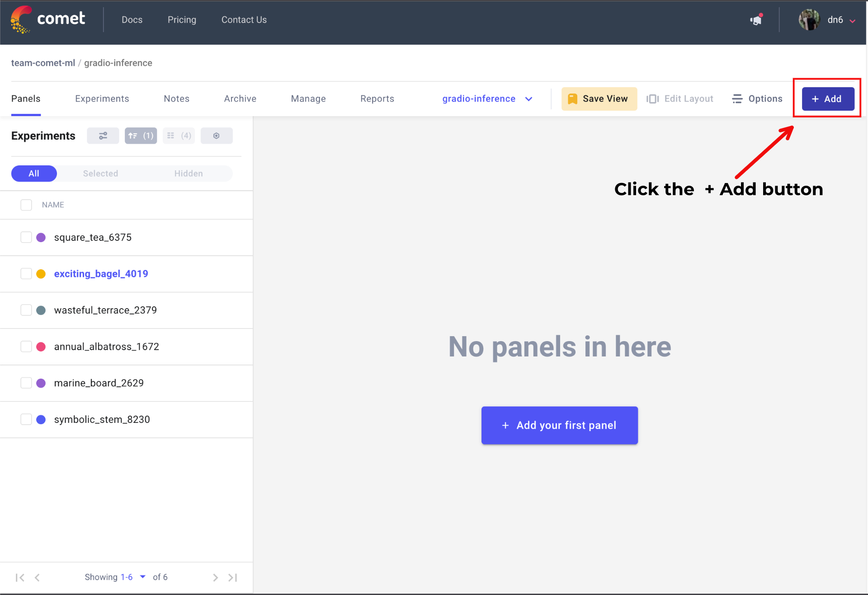868x595 pixels.
Task: Select experiment name symbolic_stem_8230
Action: click(x=102, y=420)
